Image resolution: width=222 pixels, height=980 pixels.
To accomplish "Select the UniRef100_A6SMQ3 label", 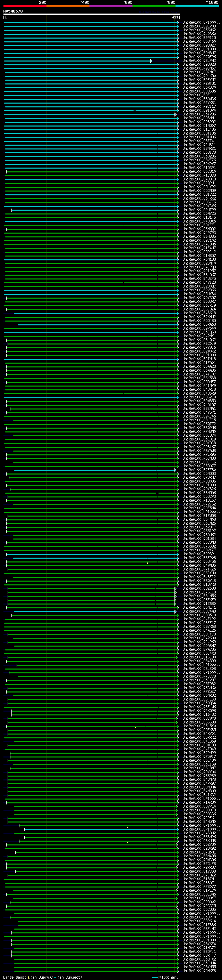I will pyautogui.click(x=199, y=459).
